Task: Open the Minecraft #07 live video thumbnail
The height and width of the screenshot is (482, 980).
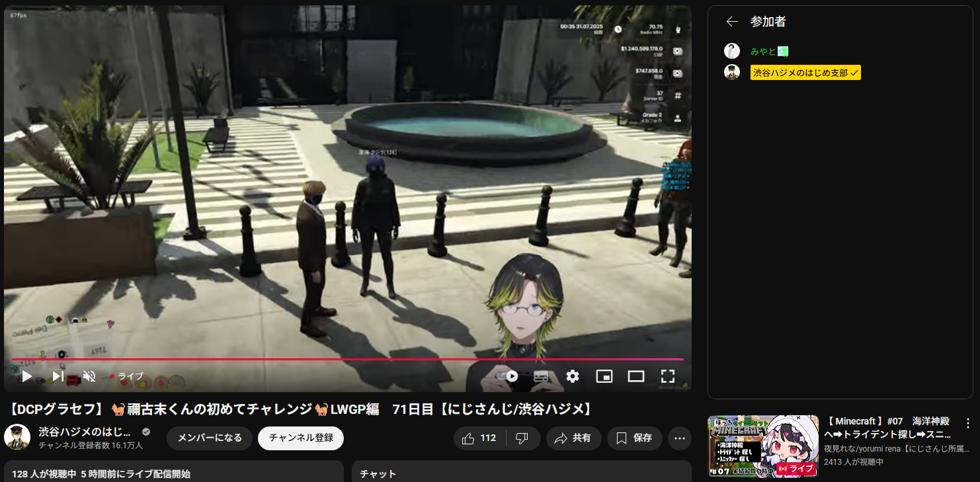Action: click(762, 446)
